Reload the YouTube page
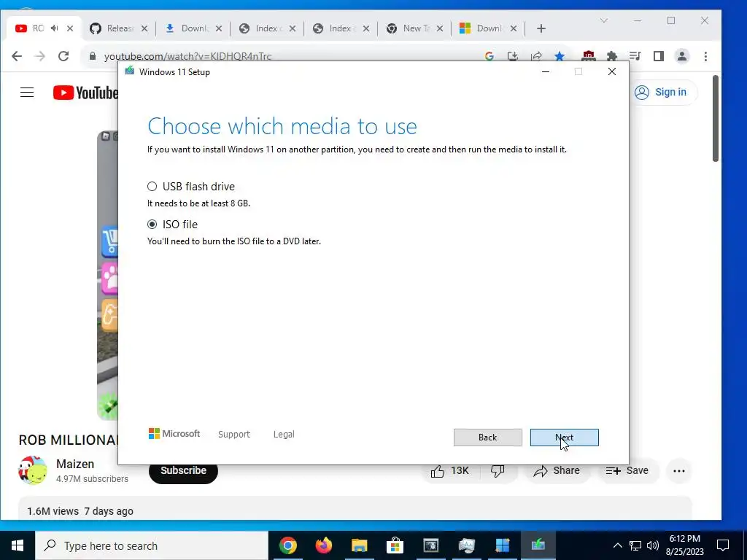 63,56
